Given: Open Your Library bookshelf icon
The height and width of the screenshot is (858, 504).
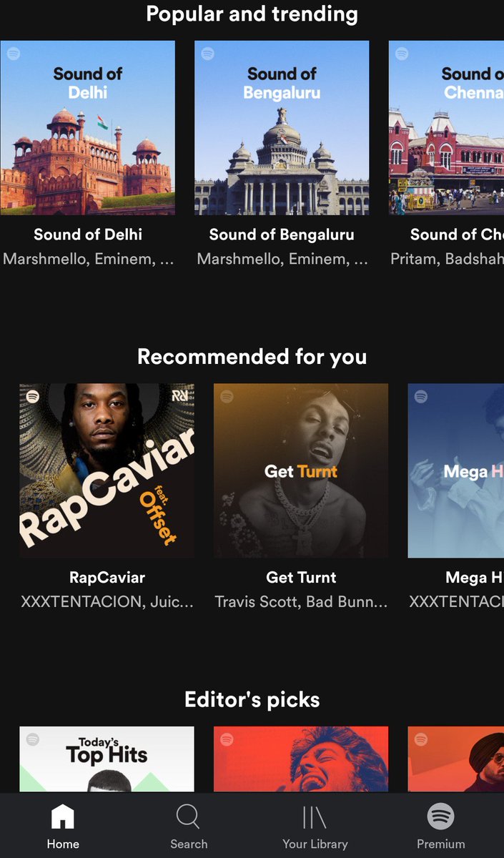Looking at the screenshot, I should pos(315,817).
